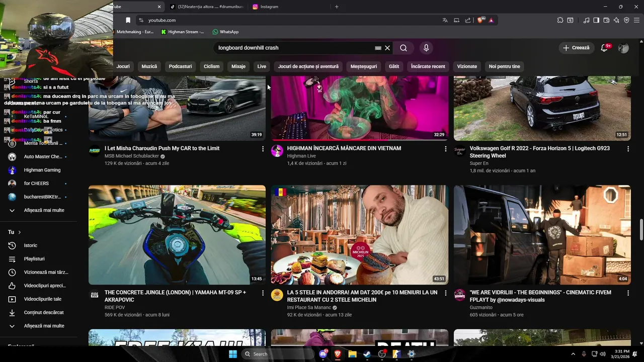Open Brave Rewards triangle icon

[x=491, y=20]
